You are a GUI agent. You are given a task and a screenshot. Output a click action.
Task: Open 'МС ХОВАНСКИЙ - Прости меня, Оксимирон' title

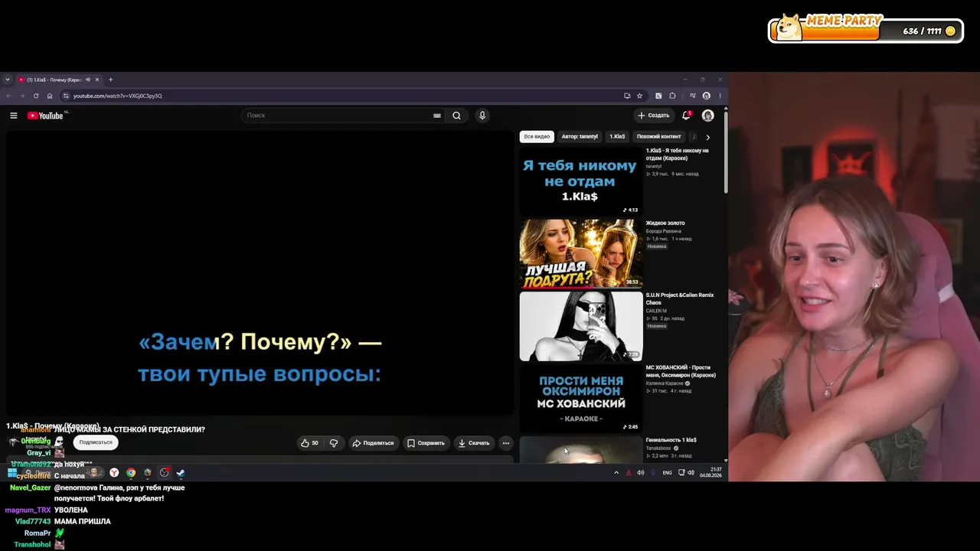coord(681,371)
